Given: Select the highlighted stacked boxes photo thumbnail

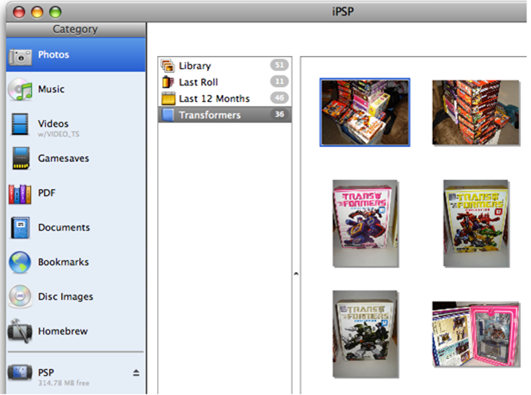Looking at the screenshot, I should click(365, 112).
